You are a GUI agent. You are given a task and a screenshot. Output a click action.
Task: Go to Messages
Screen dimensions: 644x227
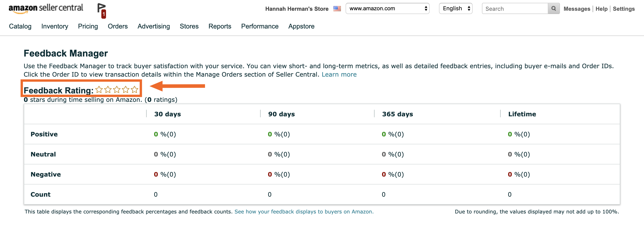[577, 9]
